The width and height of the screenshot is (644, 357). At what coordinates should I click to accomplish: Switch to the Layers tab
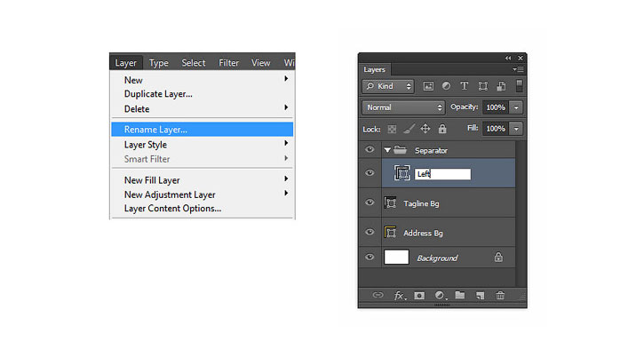pyautogui.click(x=374, y=69)
